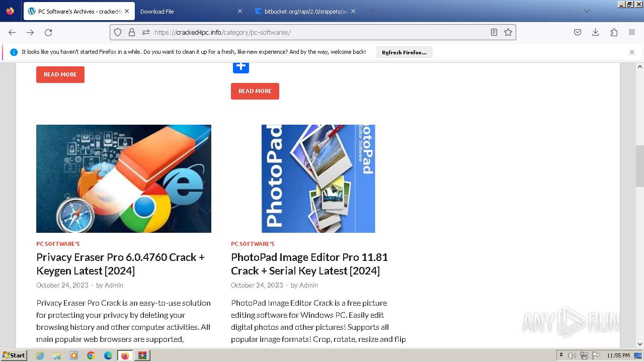Switch to PC Software's Archives tab
This screenshot has height=362, width=644.
[x=79, y=11]
